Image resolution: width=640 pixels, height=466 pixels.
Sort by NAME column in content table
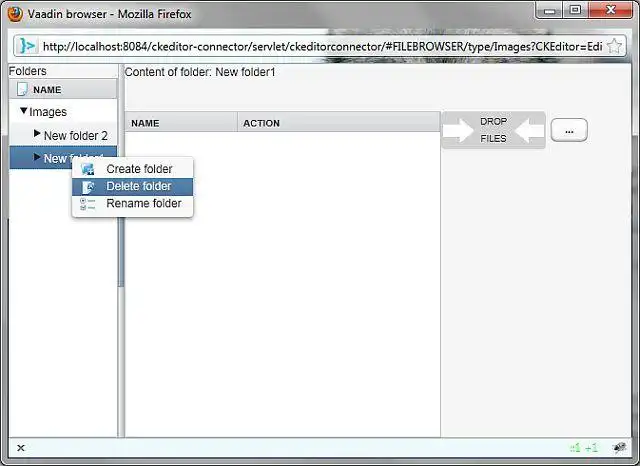pos(181,123)
